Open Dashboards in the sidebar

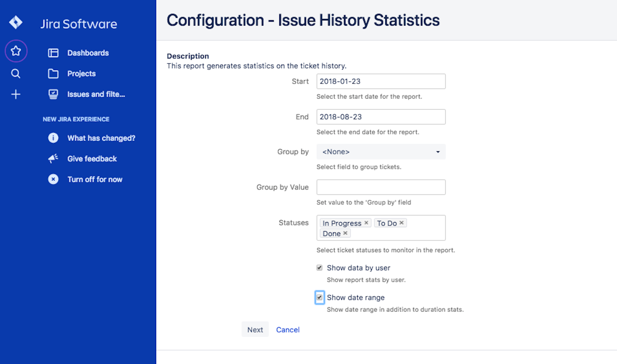tap(88, 53)
